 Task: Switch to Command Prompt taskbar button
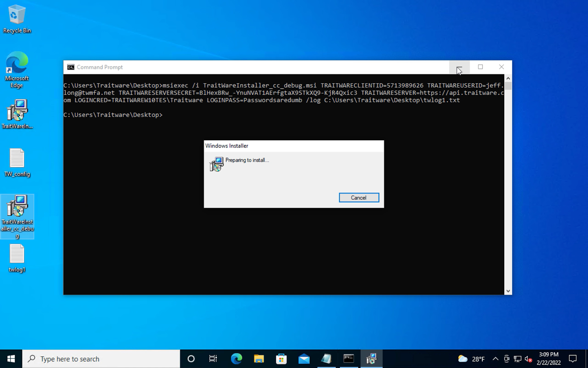[x=349, y=359]
